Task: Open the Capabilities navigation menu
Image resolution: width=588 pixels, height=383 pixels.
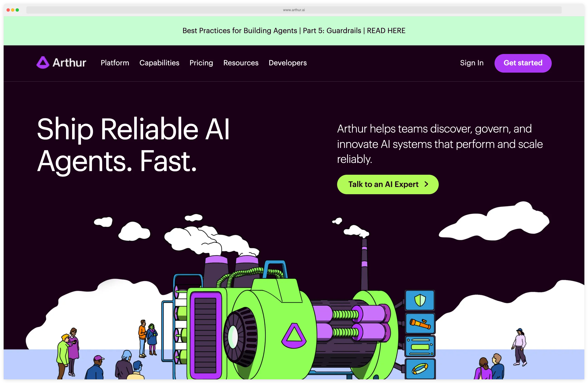Action: pyautogui.click(x=159, y=63)
